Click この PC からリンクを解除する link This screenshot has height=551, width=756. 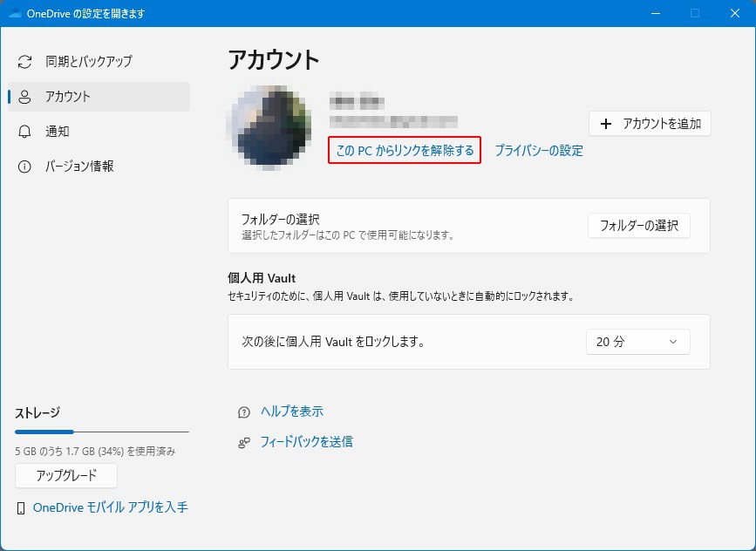pos(405,151)
